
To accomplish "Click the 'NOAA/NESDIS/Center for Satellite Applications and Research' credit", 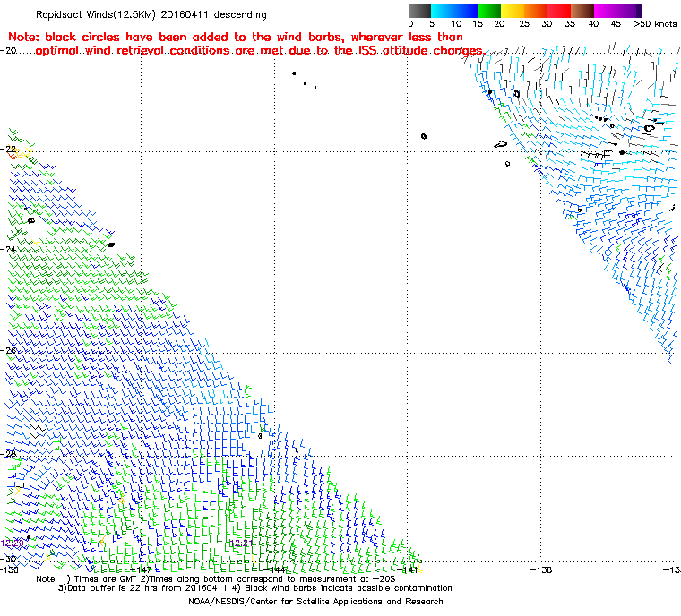I will coord(315,602).
